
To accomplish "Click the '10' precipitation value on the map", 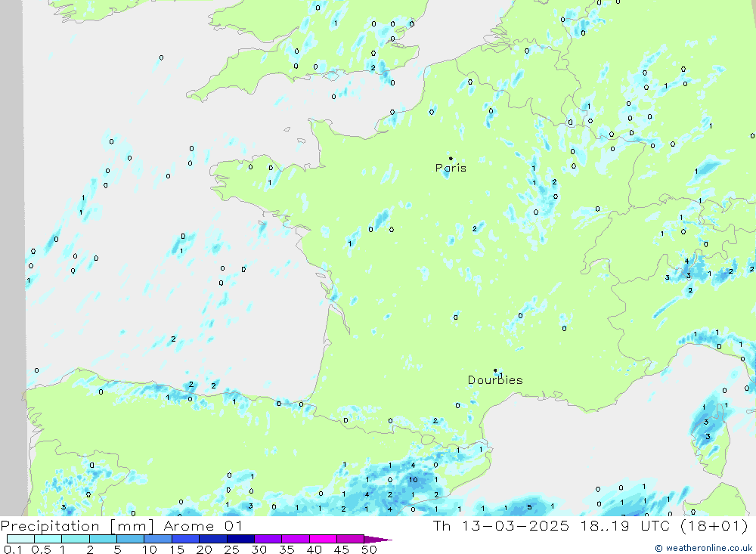I will pos(414,480).
